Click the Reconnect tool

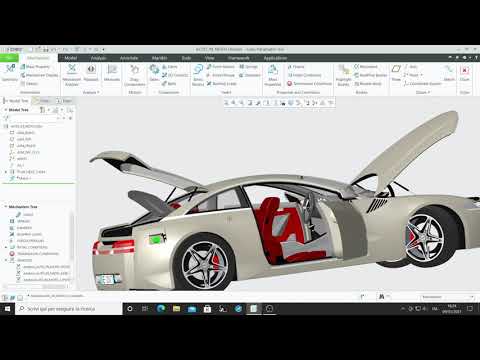click(366, 67)
